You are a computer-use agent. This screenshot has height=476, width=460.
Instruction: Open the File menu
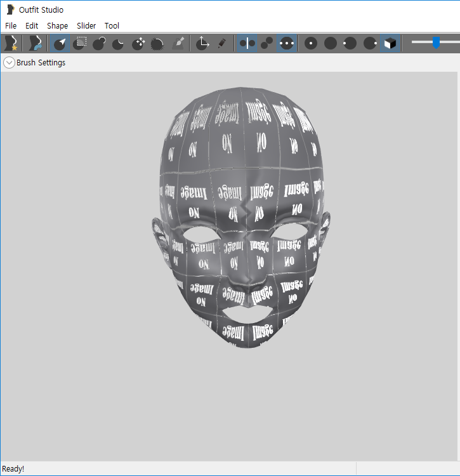(x=11, y=26)
